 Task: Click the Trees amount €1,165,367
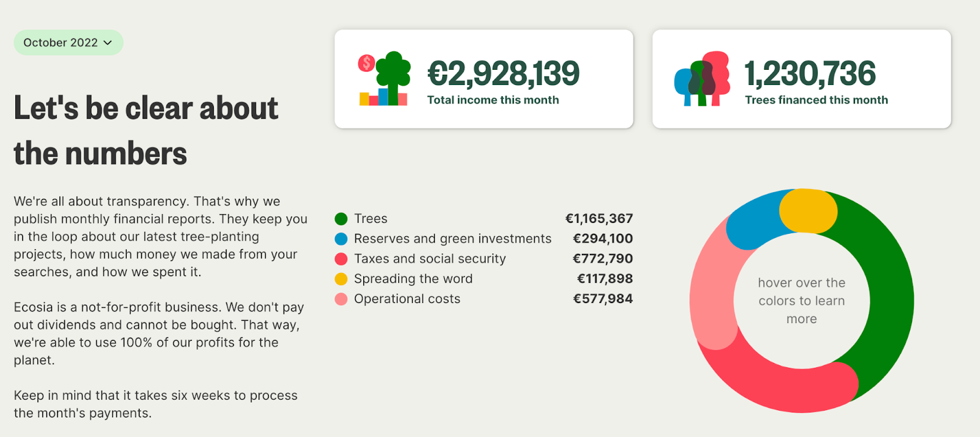pyautogui.click(x=599, y=219)
